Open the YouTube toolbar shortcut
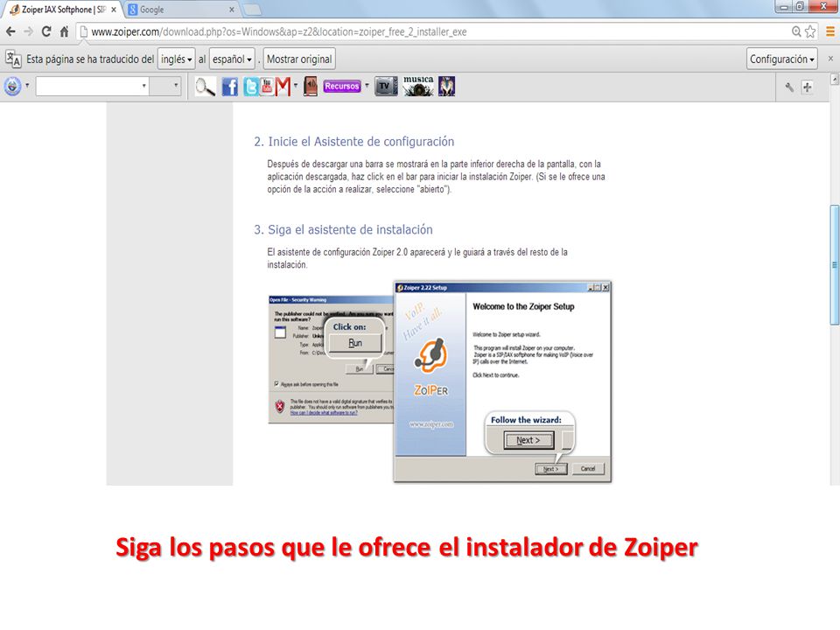 pyautogui.click(x=266, y=87)
